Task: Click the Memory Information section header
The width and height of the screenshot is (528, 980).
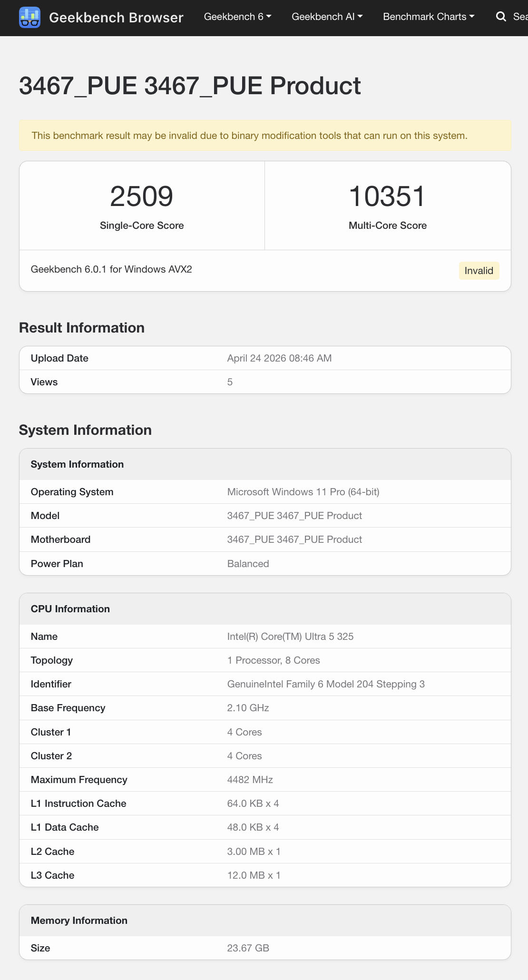Action: 79,921
